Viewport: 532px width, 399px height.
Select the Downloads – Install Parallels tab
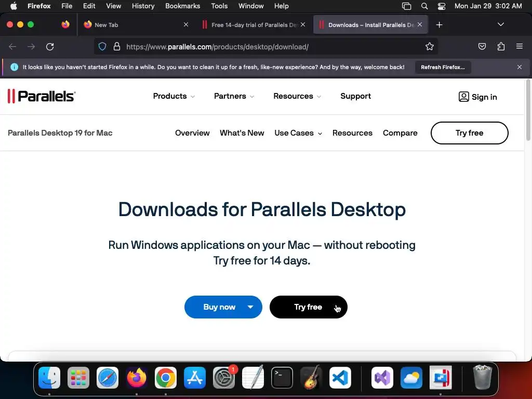(x=370, y=25)
